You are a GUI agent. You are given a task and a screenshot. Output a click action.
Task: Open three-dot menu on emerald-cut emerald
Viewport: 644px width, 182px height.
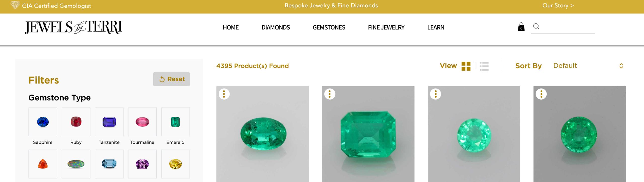[x=330, y=94]
